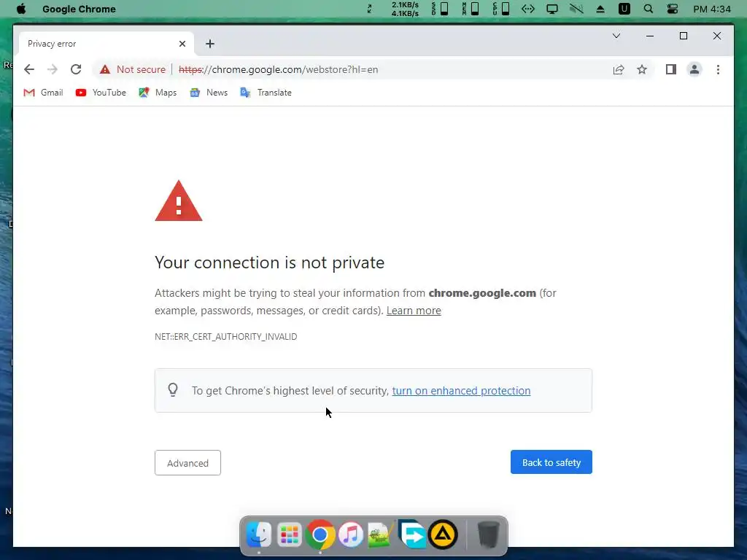Screen dimensions: 747x560
Task: Open the Maps bookmark
Action: pos(158,93)
